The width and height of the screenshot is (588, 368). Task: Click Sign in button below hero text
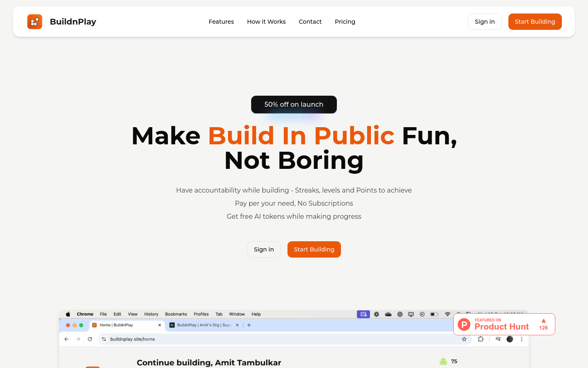264,249
